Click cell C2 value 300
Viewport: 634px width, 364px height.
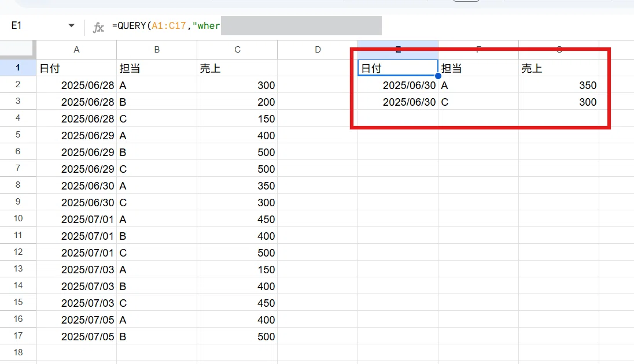pos(237,86)
